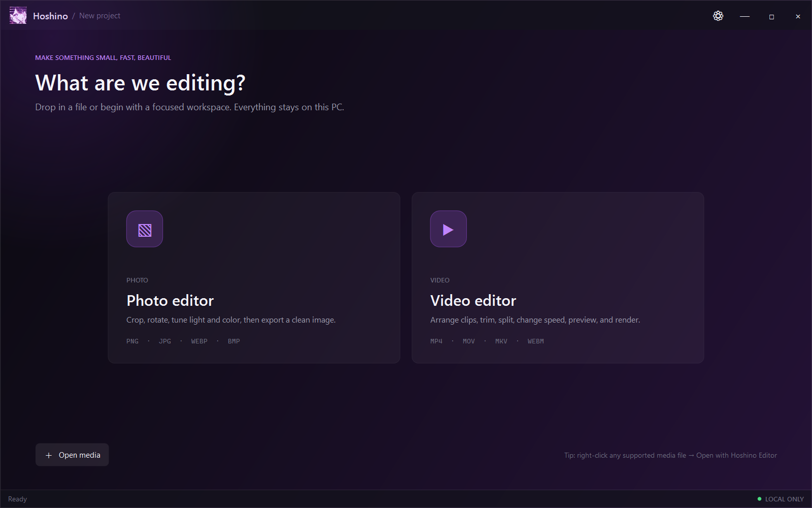Viewport: 812px width, 508px height.
Task: Click the 'Drop in a file' subtitle
Action: 190,107
